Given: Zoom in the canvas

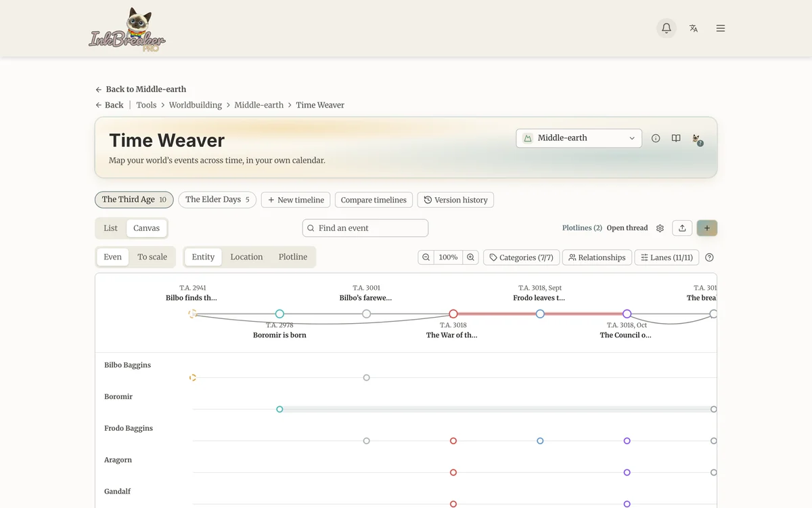Looking at the screenshot, I should (471, 257).
